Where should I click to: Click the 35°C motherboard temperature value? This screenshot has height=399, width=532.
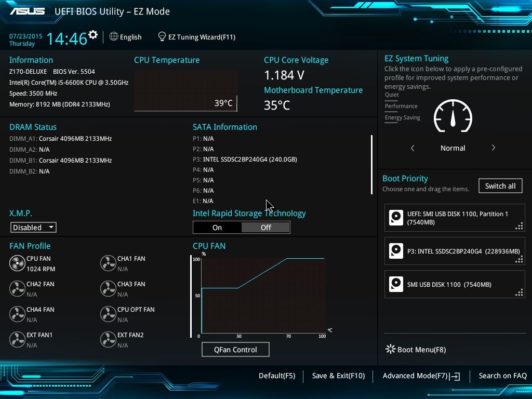[x=277, y=105]
